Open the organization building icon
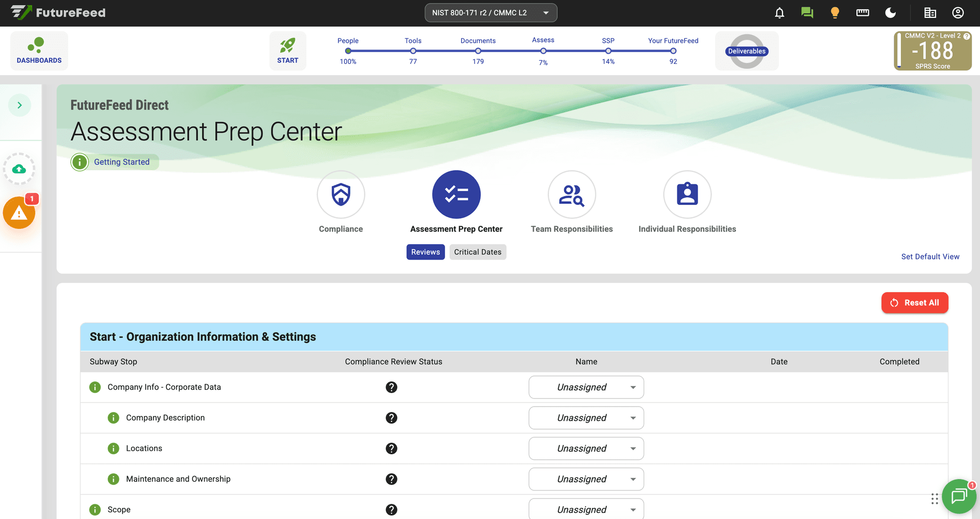The image size is (980, 519). pos(930,13)
